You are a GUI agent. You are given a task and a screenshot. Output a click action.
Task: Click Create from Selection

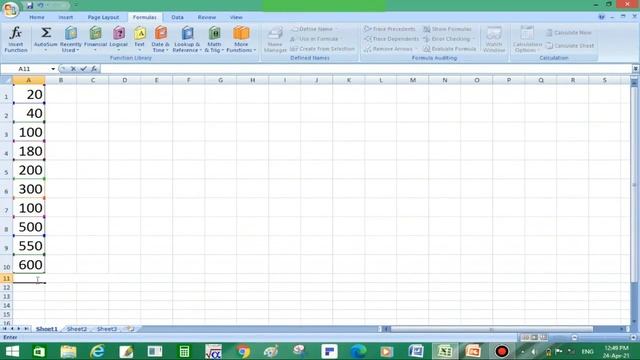point(322,49)
